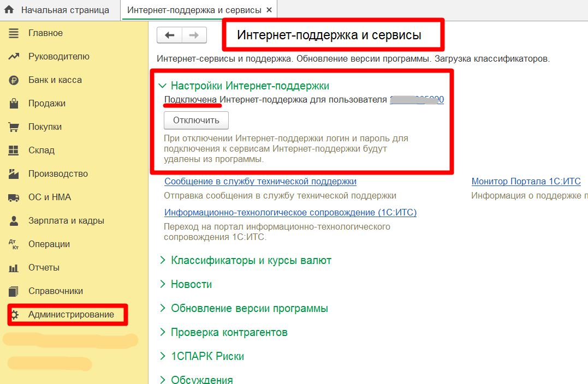This screenshot has height=384, width=588.
Task: Click the book stack icon for Справочники
Action: click(x=14, y=291)
